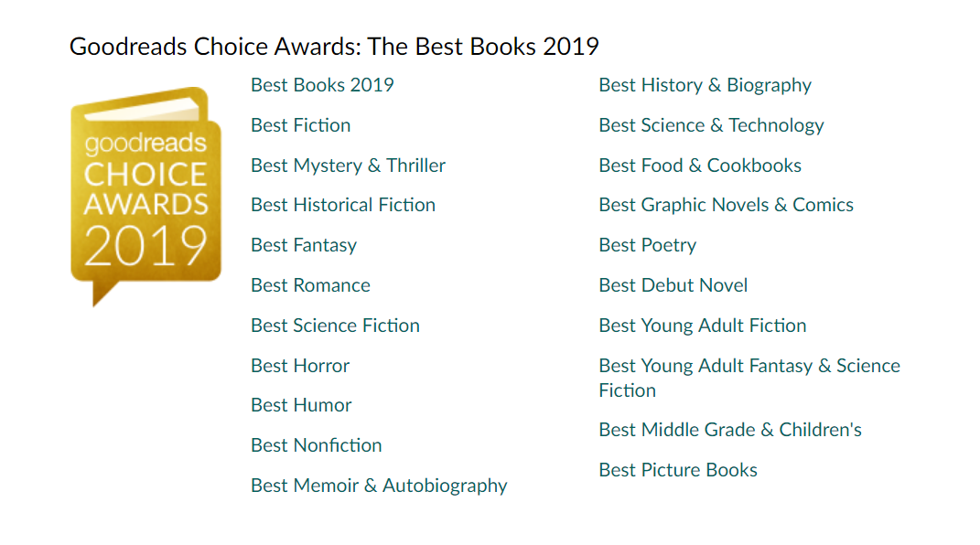
Task: Open the Best Fantasy list
Action: 304,245
